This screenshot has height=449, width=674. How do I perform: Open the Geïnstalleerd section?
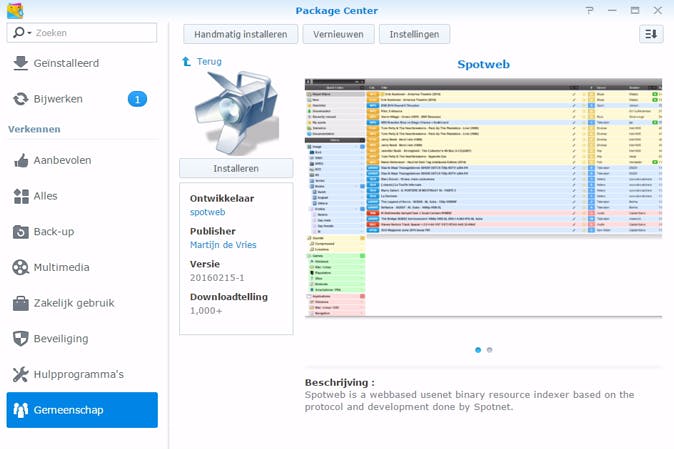pyautogui.click(x=82, y=63)
